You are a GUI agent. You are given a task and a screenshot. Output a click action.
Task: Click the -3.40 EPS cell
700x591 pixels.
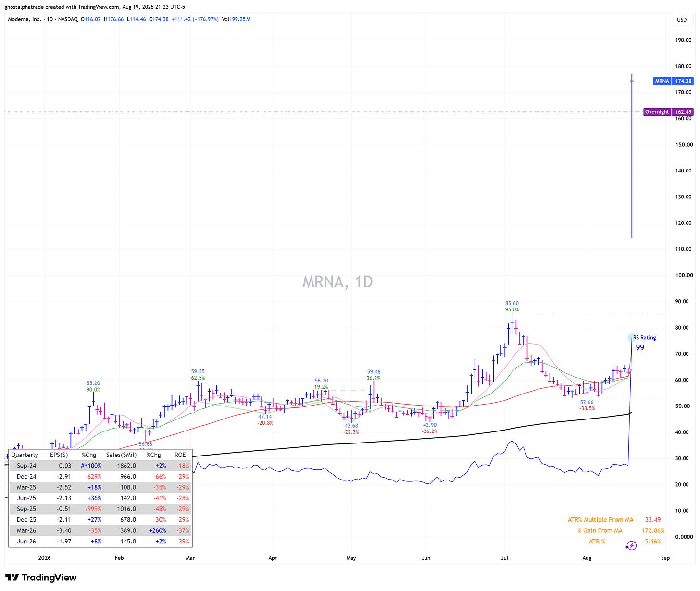pyautogui.click(x=64, y=530)
